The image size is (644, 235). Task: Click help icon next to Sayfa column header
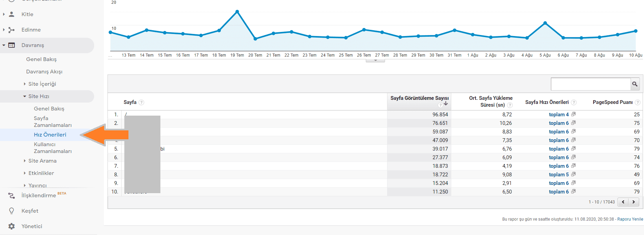click(142, 102)
